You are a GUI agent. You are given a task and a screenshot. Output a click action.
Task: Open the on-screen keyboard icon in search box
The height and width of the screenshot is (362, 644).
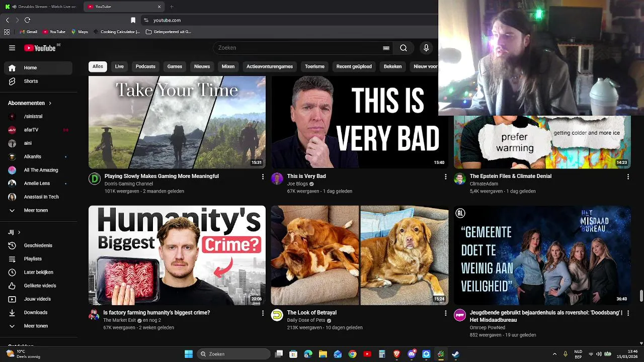pos(386,48)
